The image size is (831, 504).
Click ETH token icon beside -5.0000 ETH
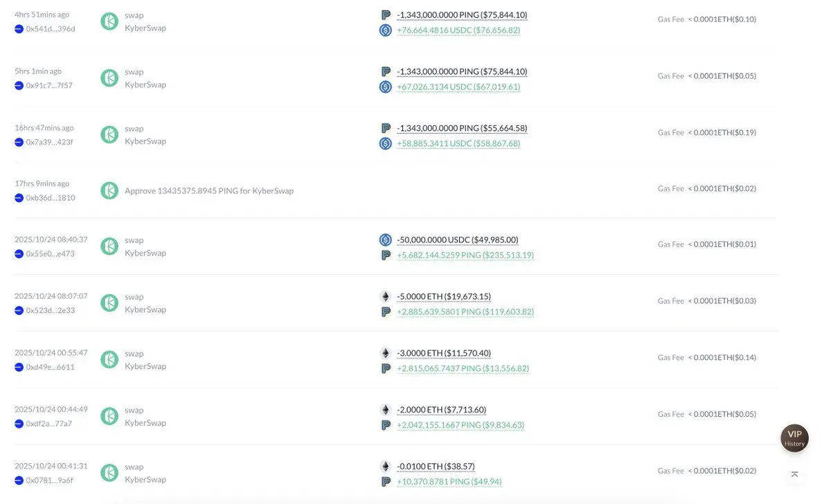point(386,296)
